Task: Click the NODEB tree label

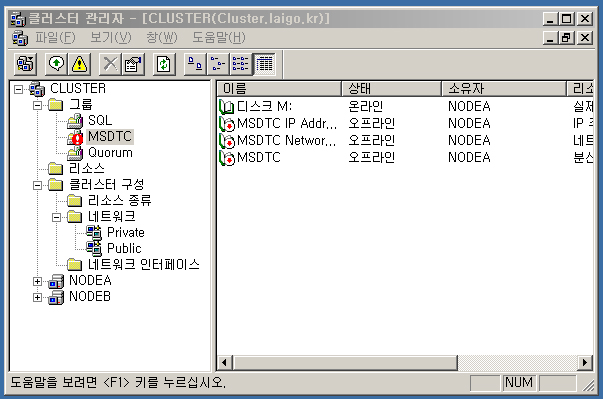Action: pos(90,297)
